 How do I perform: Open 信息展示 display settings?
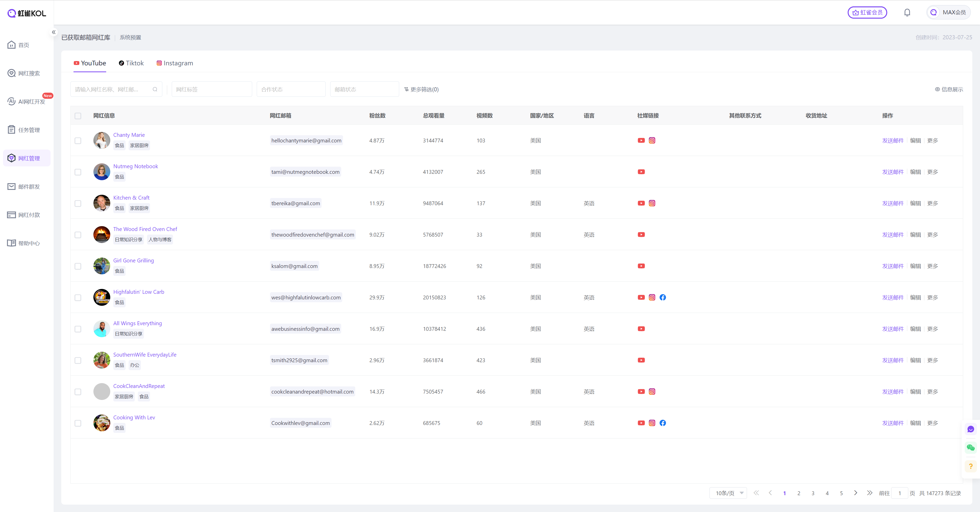point(949,89)
